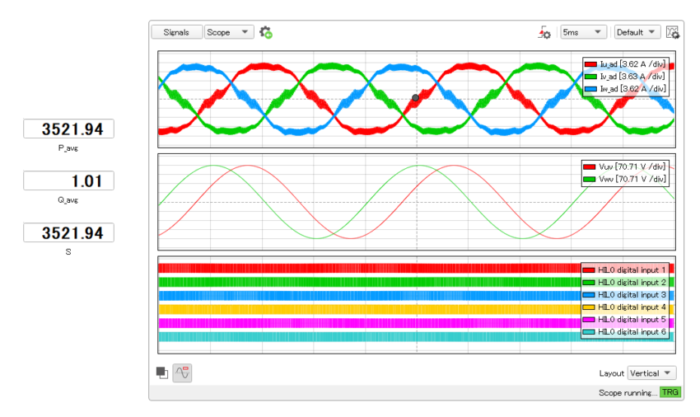Viewport: 700px width, 417px height.
Task: Click the Vuv red color swatch
Action: point(588,167)
